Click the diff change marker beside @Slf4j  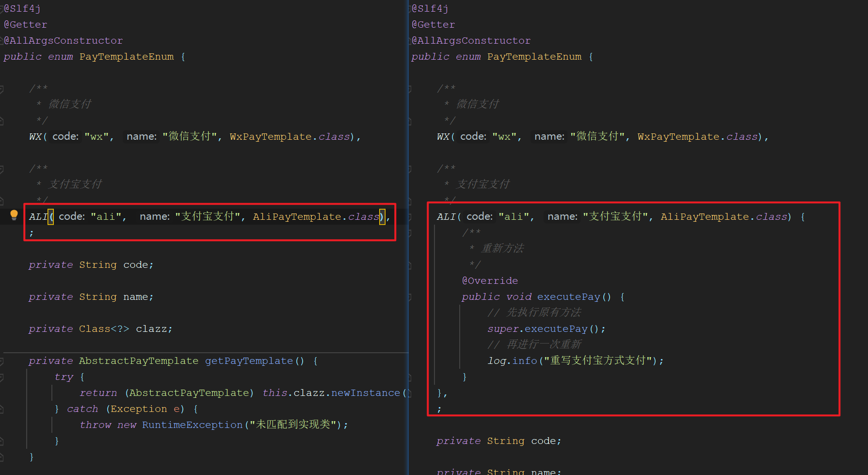pyautogui.click(x=3, y=8)
